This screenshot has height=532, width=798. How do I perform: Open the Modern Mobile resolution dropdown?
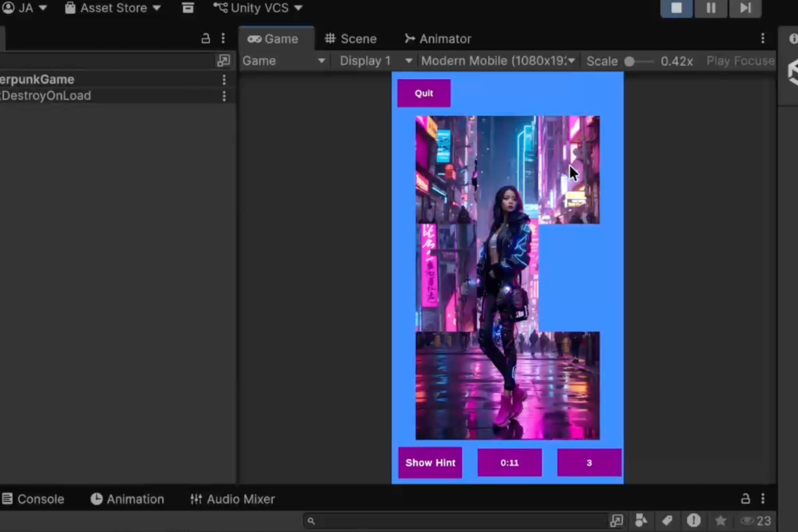tap(498, 61)
